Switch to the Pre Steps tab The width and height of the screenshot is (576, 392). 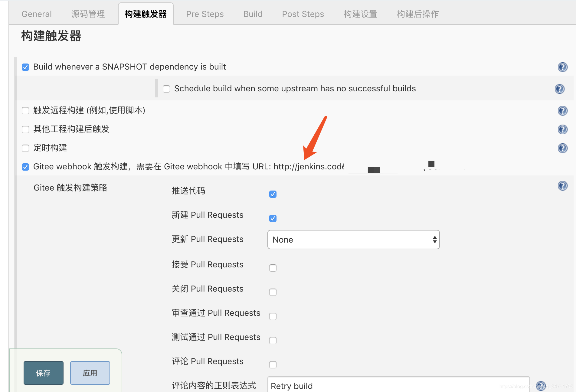[x=205, y=14]
